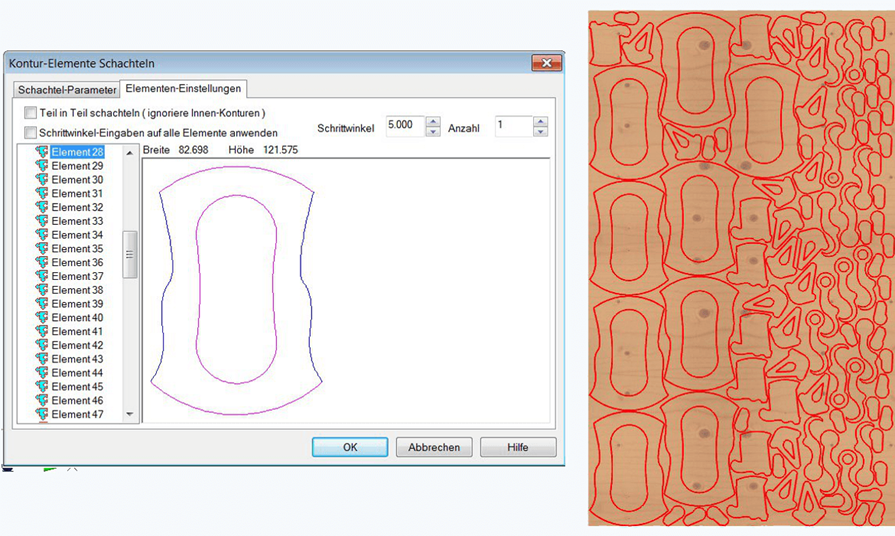Click the icon beside Element 31

pos(42,194)
